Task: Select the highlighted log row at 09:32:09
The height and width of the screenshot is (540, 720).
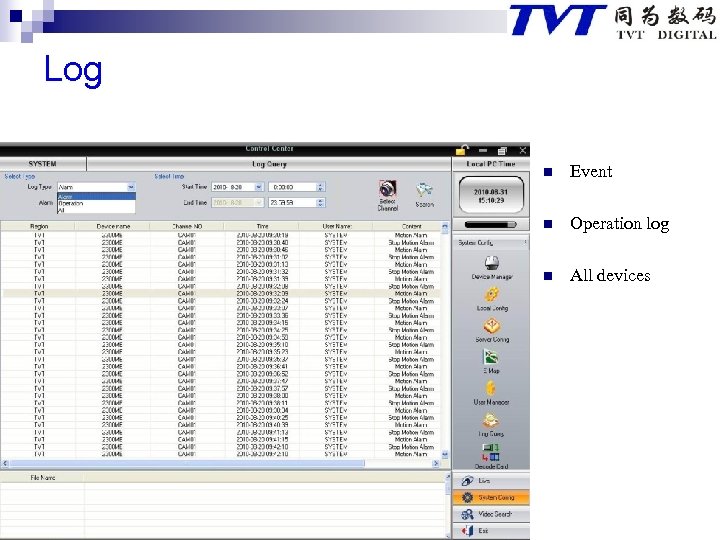Action: tap(221, 293)
